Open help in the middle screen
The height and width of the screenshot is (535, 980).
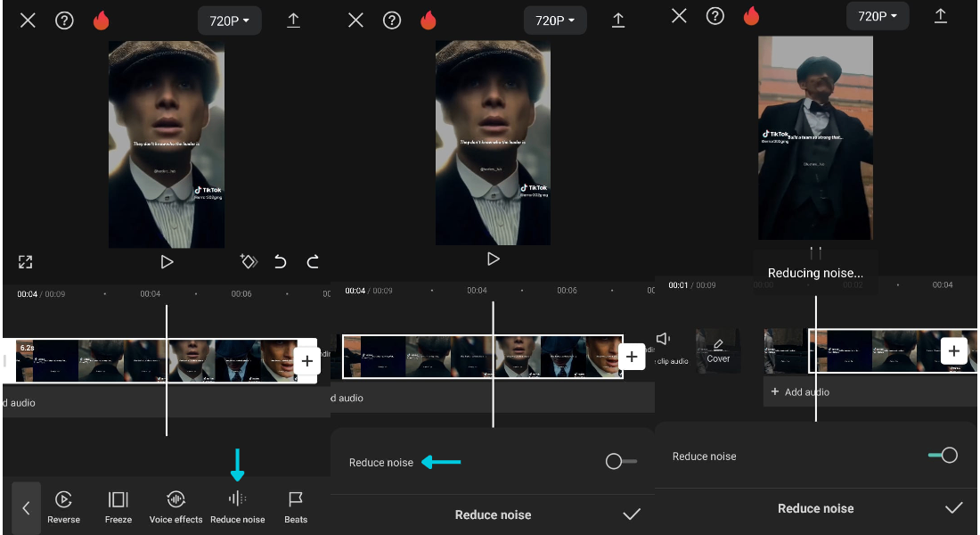pos(392,21)
